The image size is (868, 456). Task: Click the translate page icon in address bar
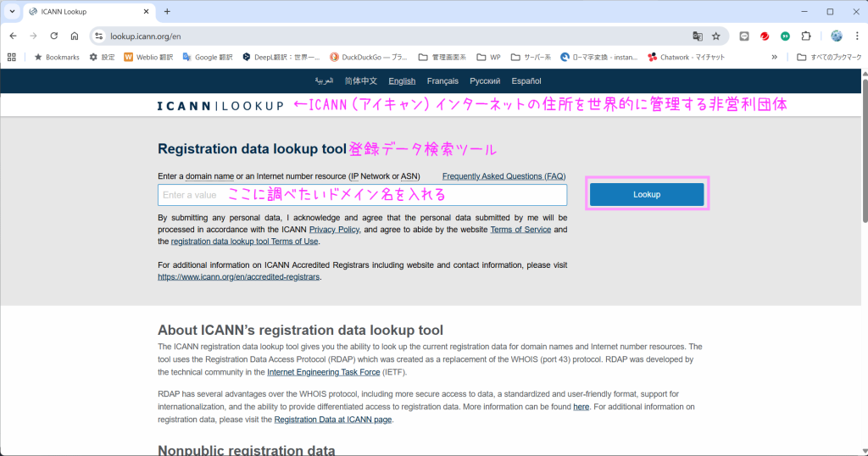pos(697,36)
